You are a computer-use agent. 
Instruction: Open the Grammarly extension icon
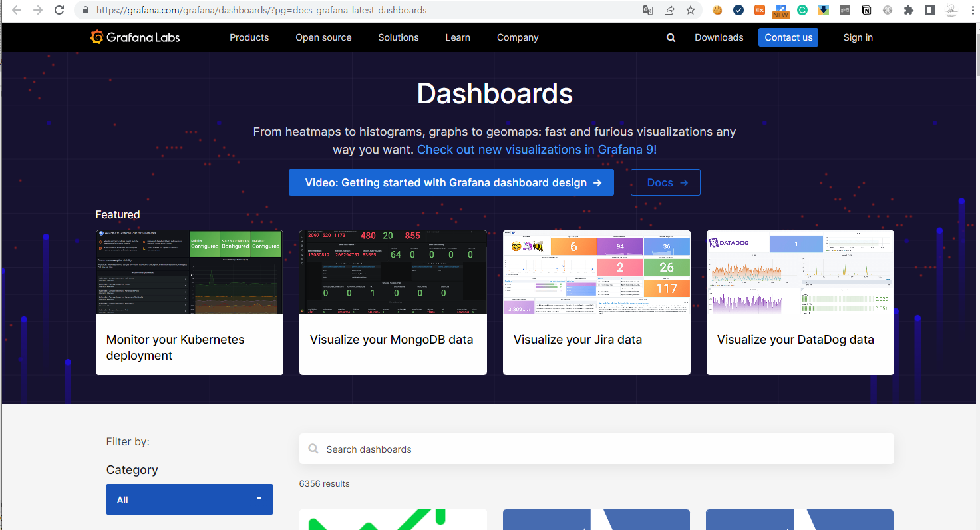802,11
